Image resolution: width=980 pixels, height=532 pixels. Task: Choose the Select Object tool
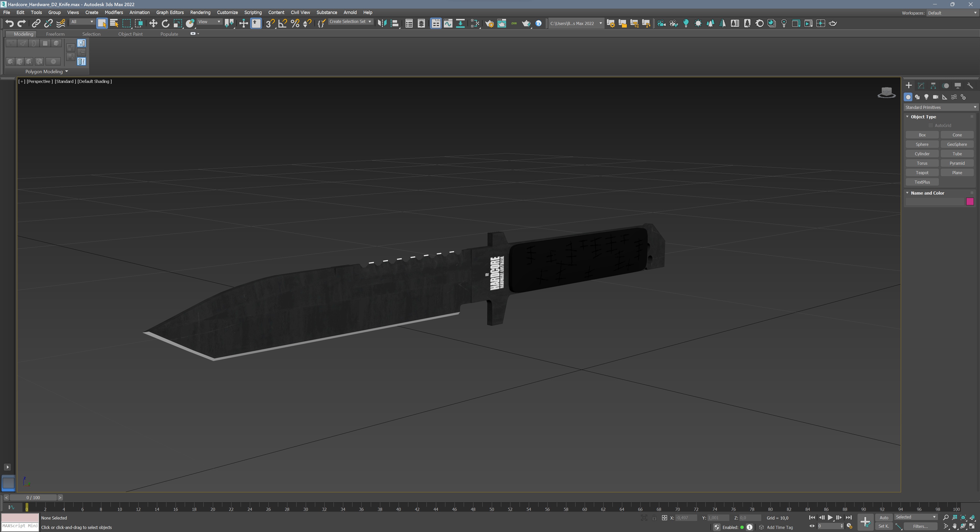[102, 23]
